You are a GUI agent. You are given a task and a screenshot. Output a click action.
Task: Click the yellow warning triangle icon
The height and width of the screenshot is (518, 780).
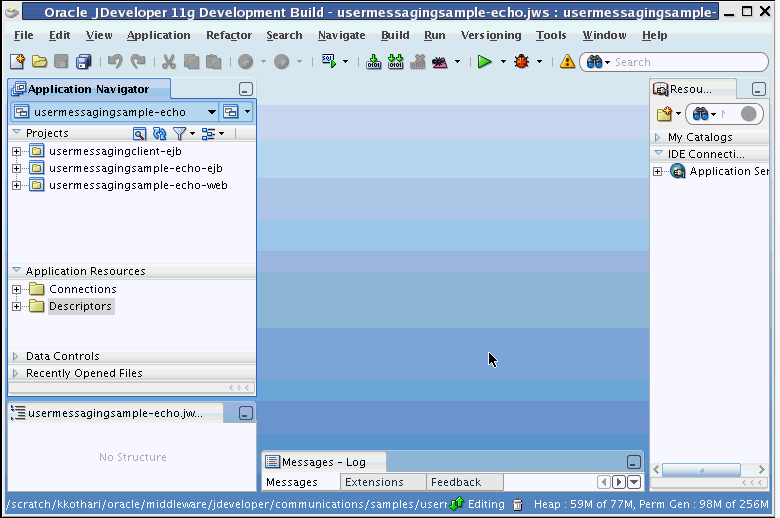[x=567, y=62]
